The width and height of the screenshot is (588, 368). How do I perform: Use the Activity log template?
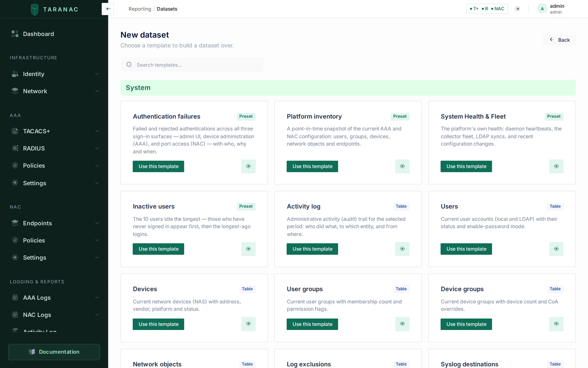(312, 249)
